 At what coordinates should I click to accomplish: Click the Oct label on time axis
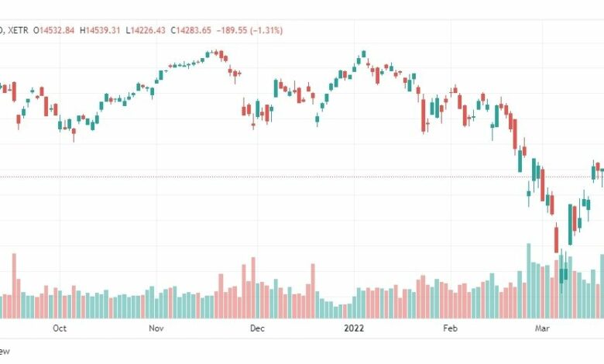(x=60, y=328)
